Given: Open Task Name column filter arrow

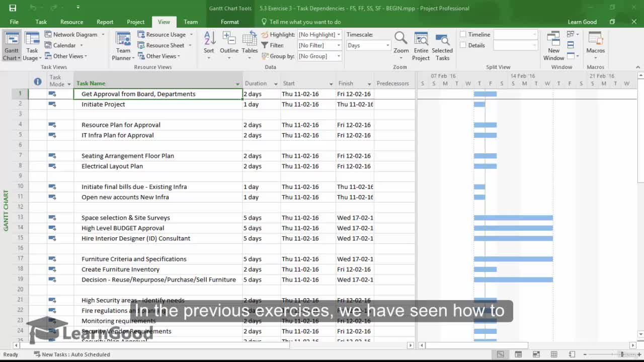Looking at the screenshot, I should coord(237,83).
